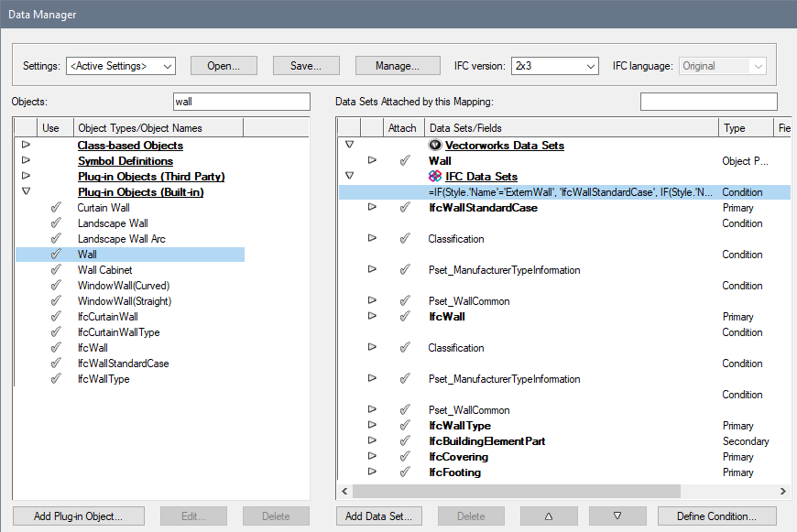Open the Settings dropdown

click(x=120, y=66)
